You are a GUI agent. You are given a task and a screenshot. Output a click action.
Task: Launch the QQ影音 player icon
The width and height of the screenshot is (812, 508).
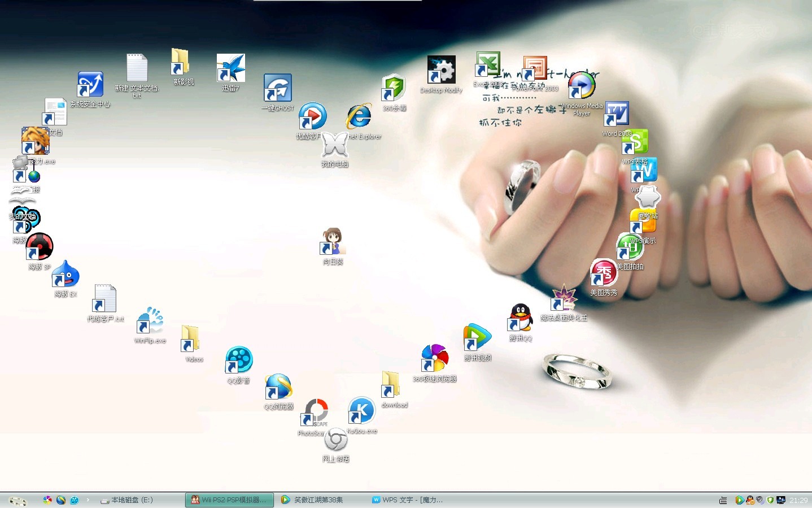pos(239,361)
